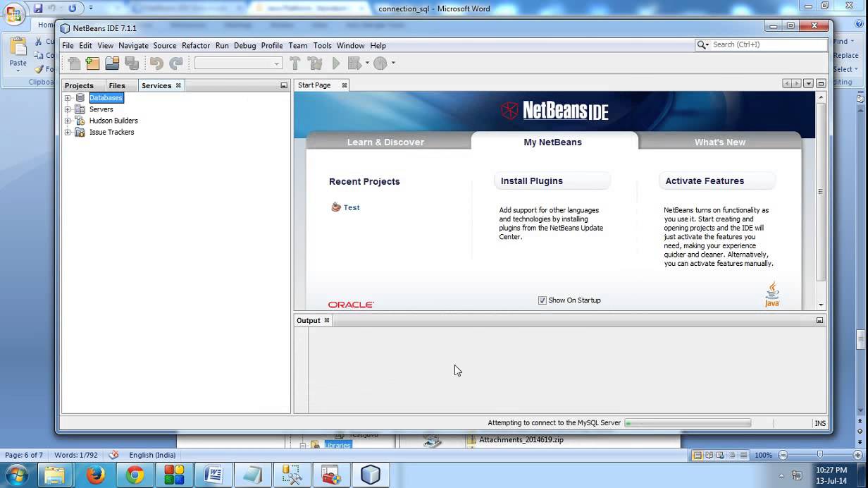Click the MySQL connection progress bar
The width and height of the screenshot is (868, 488).
(x=688, y=423)
